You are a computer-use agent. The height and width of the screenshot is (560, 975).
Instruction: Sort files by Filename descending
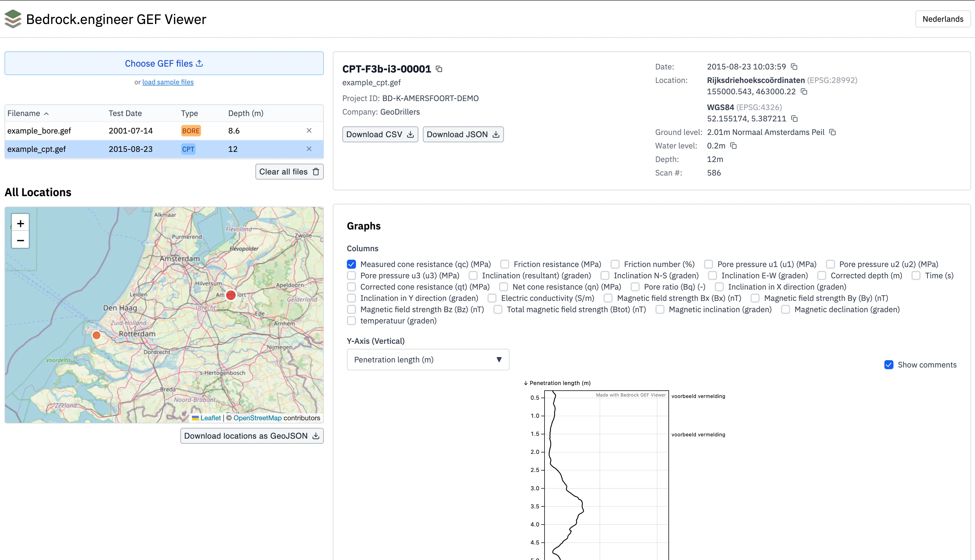(x=28, y=113)
